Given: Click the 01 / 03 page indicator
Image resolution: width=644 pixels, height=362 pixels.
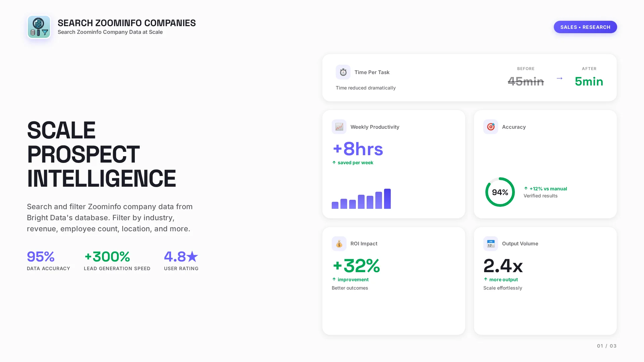Looking at the screenshot, I should [x=606, y=346].
